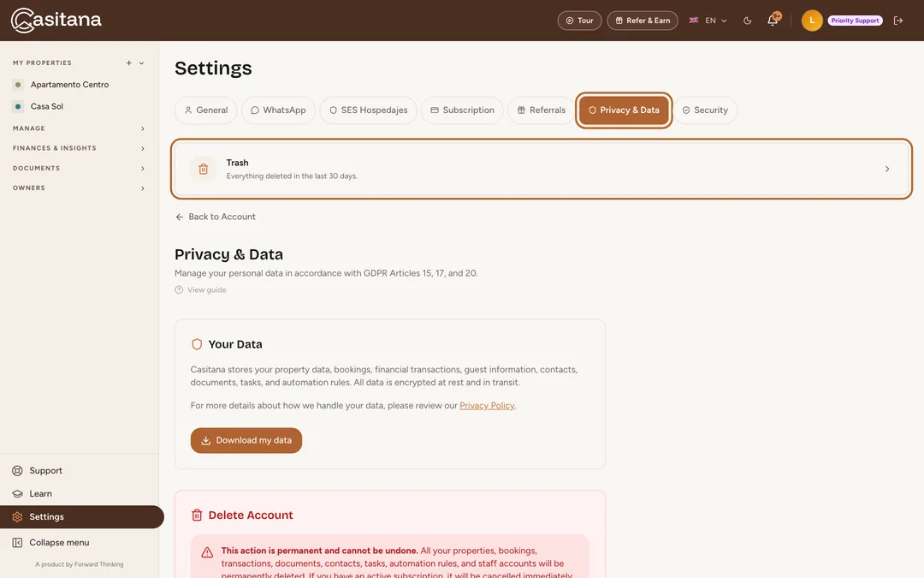Click Download my data button

click(246, 441)
